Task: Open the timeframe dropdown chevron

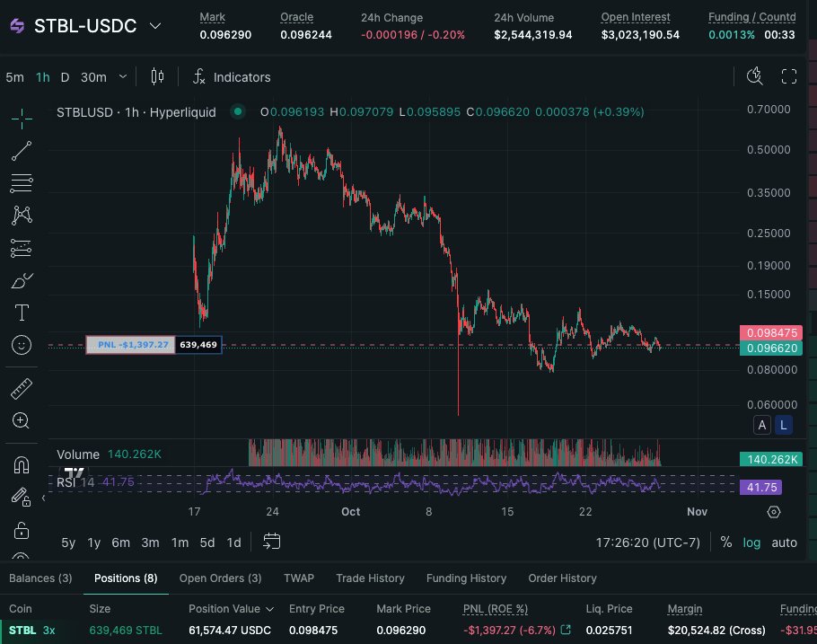Action: [123, 76]
